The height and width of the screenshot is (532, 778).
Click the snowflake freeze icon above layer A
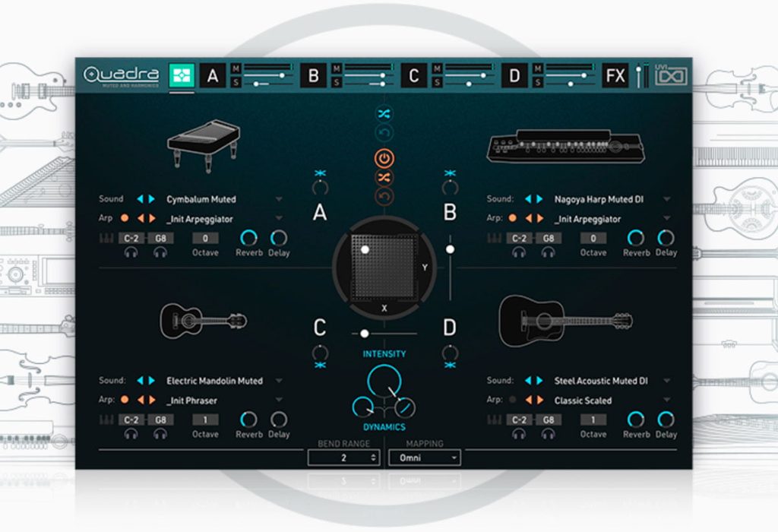320,173
